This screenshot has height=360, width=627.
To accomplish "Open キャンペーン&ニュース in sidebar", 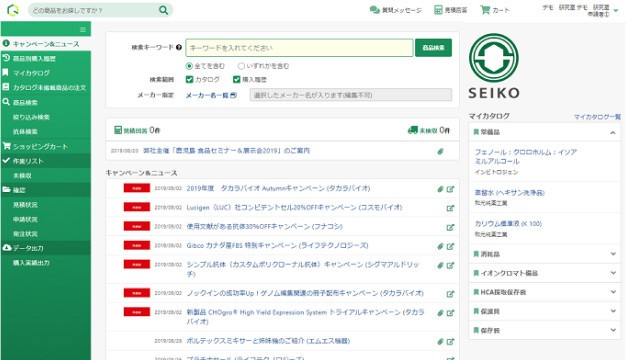I will (46, 44).
